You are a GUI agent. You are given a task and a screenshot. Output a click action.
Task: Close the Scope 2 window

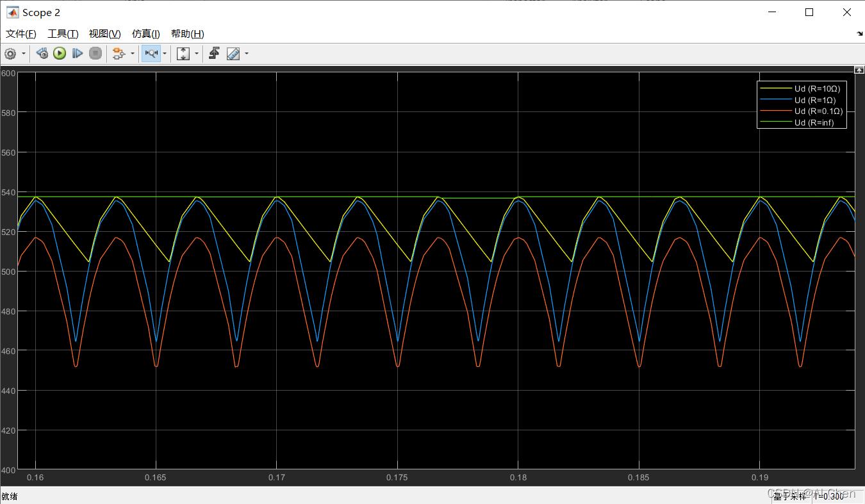tap(846, 12)
